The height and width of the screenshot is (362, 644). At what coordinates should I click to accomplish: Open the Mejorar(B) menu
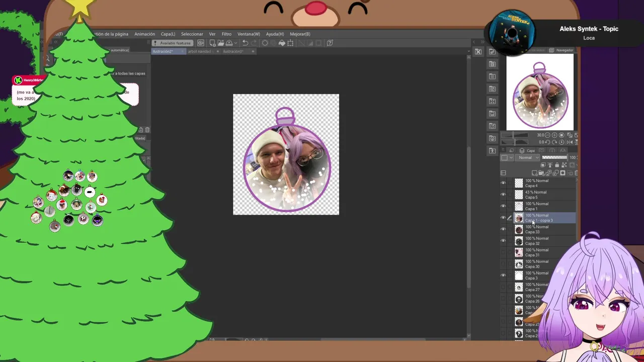point(300,34)
